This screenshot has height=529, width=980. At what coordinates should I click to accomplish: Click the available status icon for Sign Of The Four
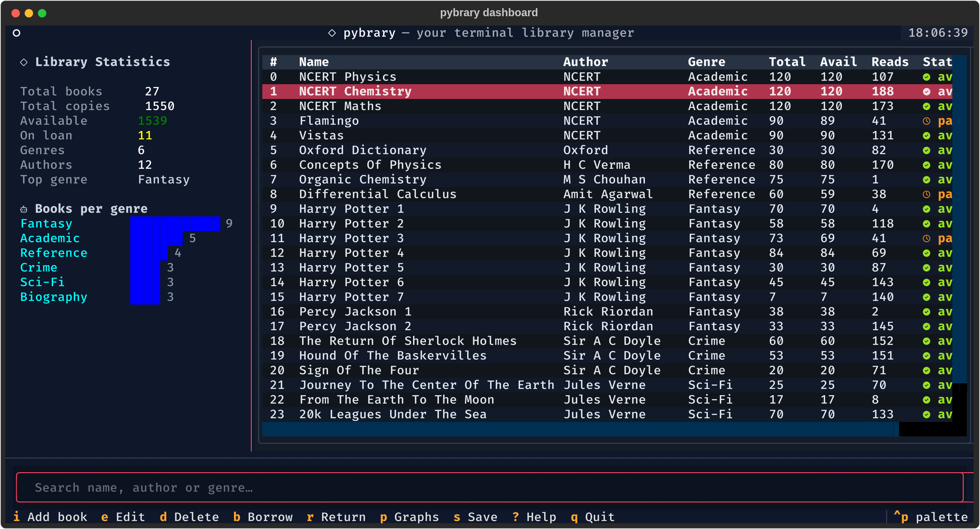click(926, 371)
